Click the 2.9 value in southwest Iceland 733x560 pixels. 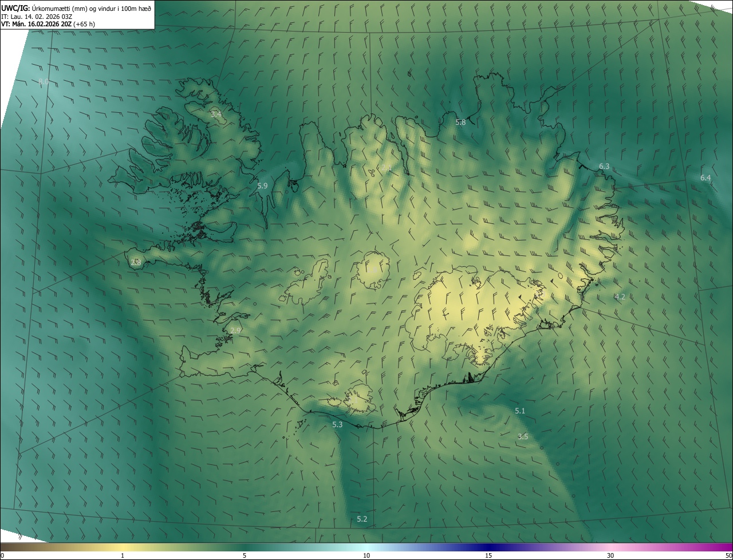point(235,331)
